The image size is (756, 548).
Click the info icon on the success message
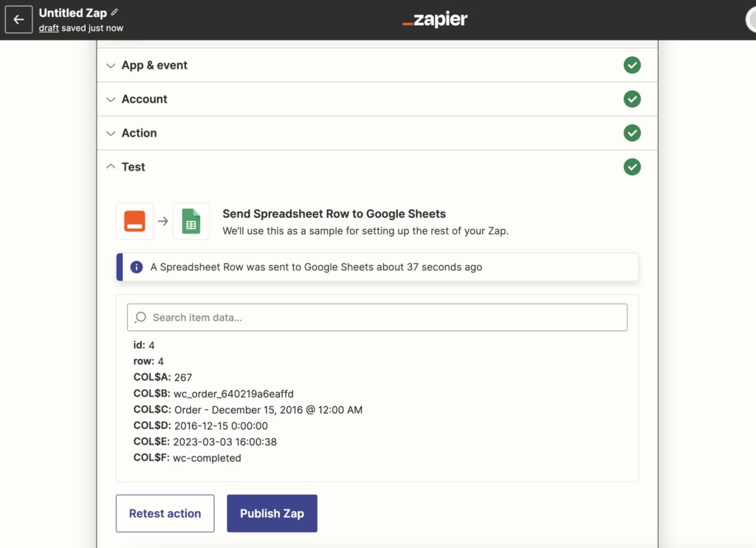pyautogui.click(x=136, y=267)
